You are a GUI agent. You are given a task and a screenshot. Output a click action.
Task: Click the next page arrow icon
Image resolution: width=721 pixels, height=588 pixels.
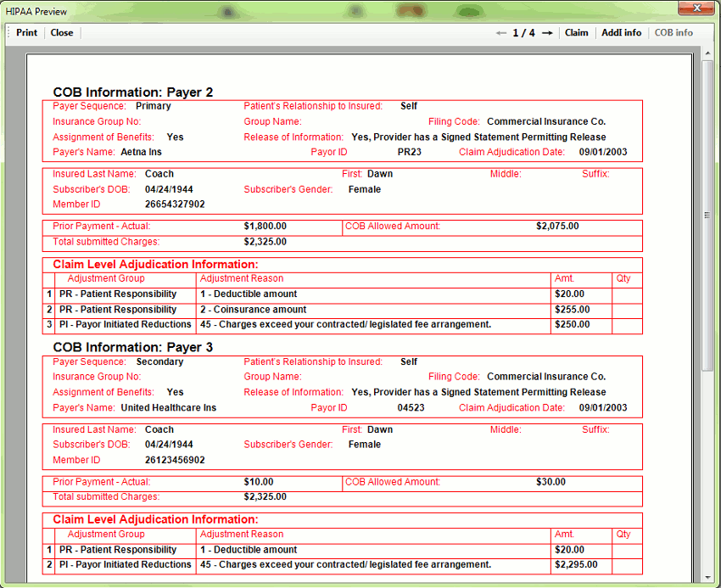click(549, 32)
